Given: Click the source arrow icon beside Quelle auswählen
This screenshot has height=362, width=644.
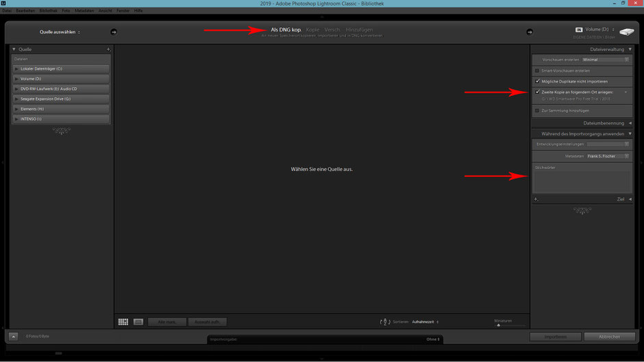Looking at the screenshot, I should tap(114, 32).
